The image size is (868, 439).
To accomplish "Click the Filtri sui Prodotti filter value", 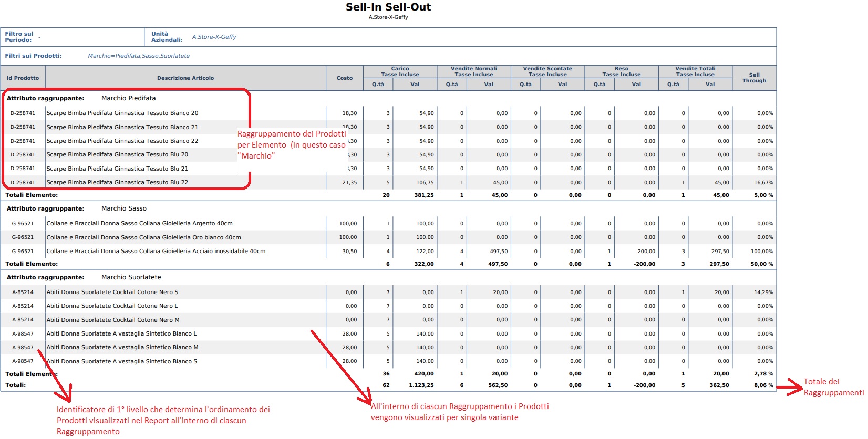I will pyautogui.click(x=139, y=56).
